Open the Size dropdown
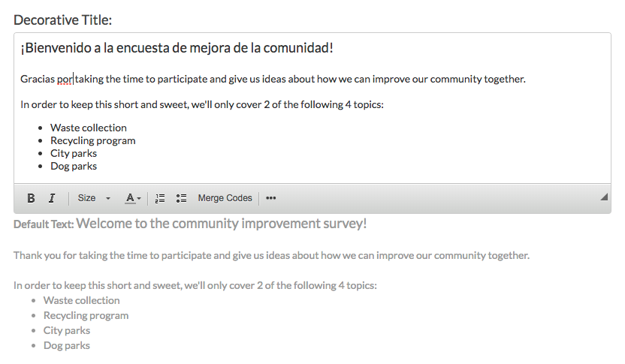The height and width of the screenshot is (364, 625). tap(94, 198)
